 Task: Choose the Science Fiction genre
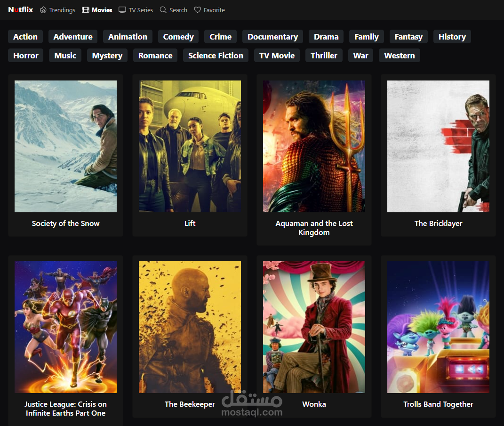tap(216, 56)
